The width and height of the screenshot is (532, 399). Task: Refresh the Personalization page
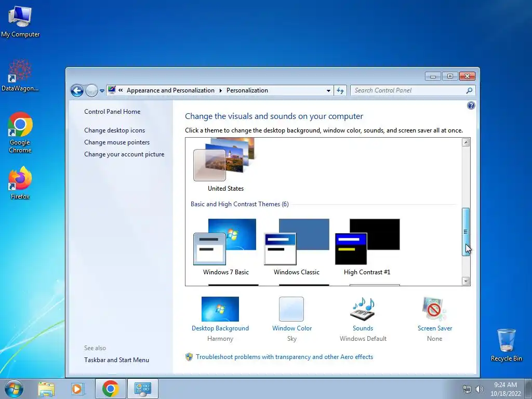click(x=340, y=90)
